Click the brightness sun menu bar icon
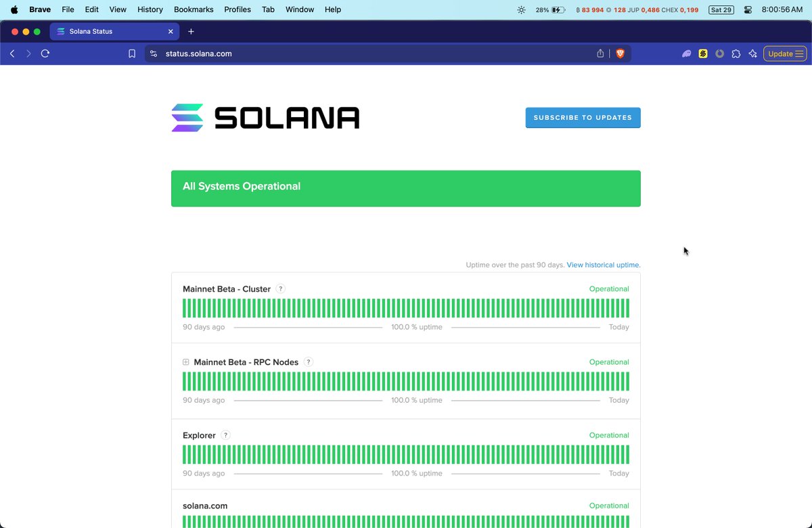The width and height of the screenshot is (812, 528). click(x=521, y=9)
